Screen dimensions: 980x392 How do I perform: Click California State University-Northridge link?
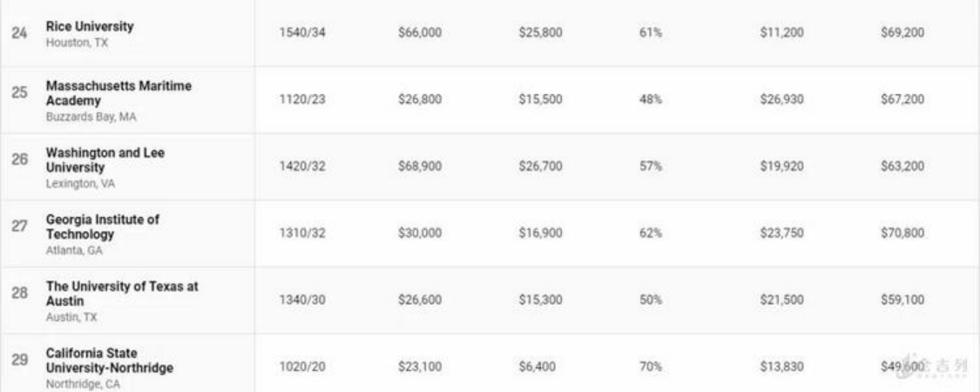[109, 360]
